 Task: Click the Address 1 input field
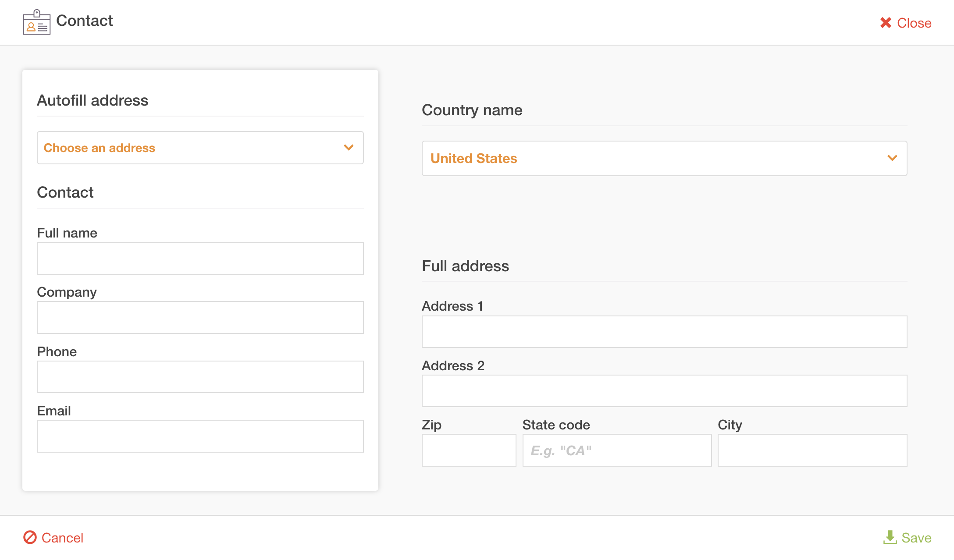click(664, 331)
